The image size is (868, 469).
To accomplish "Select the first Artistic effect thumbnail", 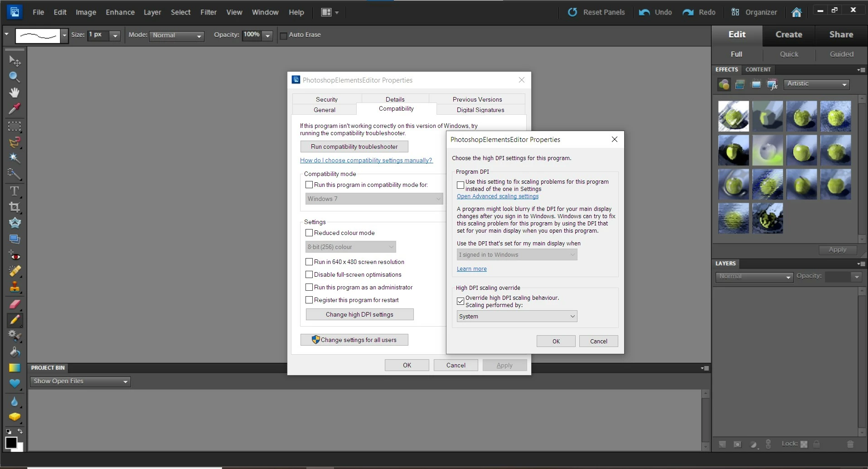I will pos(734,116).
